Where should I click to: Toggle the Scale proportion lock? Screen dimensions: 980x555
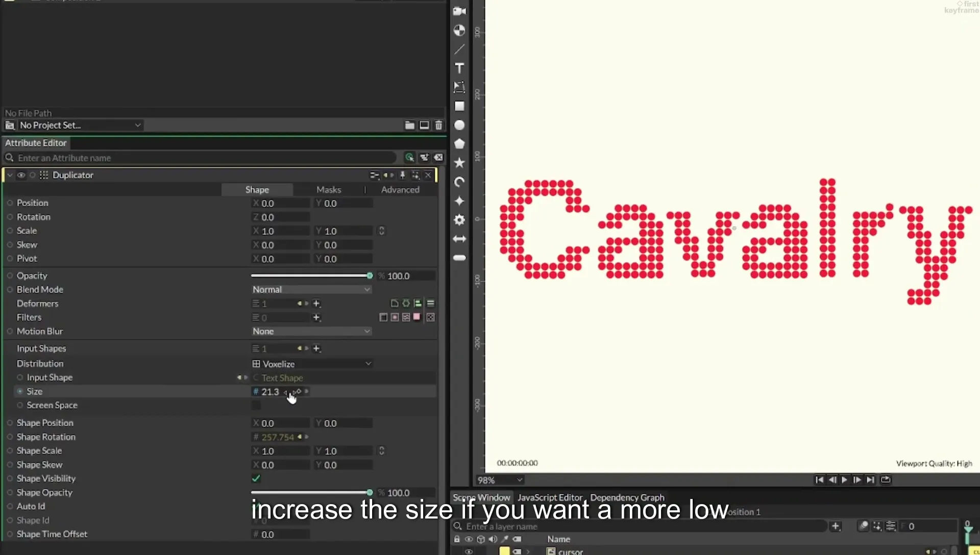381,231
